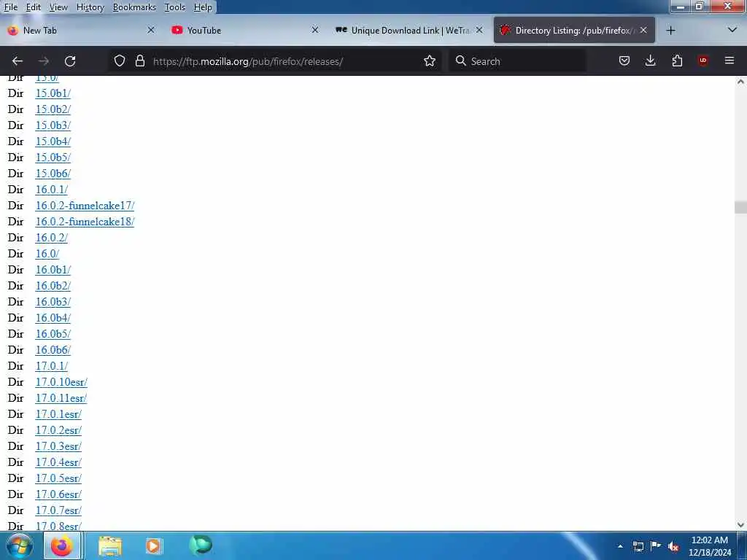This screenshot has width=747, height=560.
Task: Open the Firefox application hamburger menu
Action: [x=729, y=61]
